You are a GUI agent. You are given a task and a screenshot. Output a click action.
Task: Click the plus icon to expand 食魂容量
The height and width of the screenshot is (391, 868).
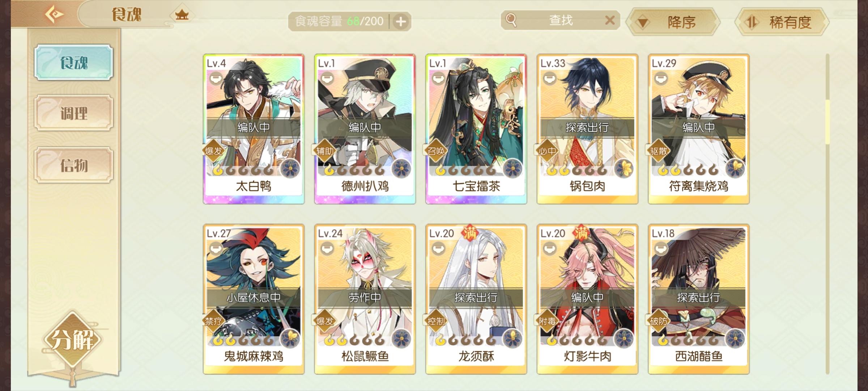[400, 22]
